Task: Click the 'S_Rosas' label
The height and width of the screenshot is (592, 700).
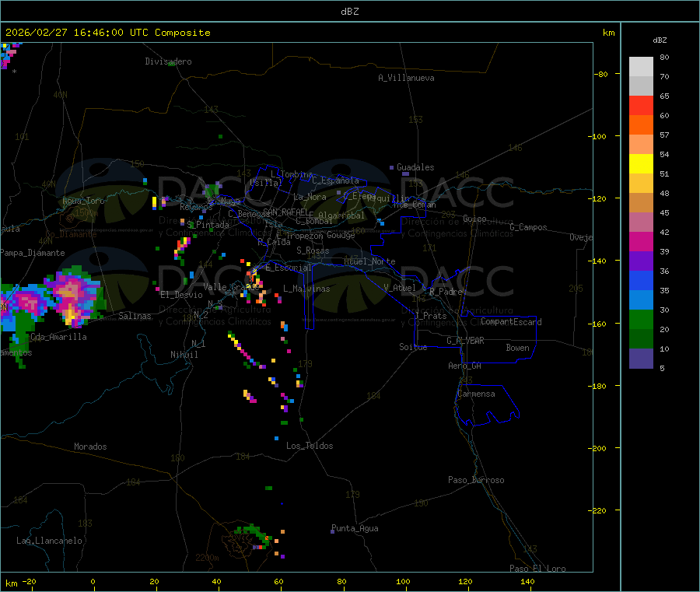Action: (x=313, y=250)
